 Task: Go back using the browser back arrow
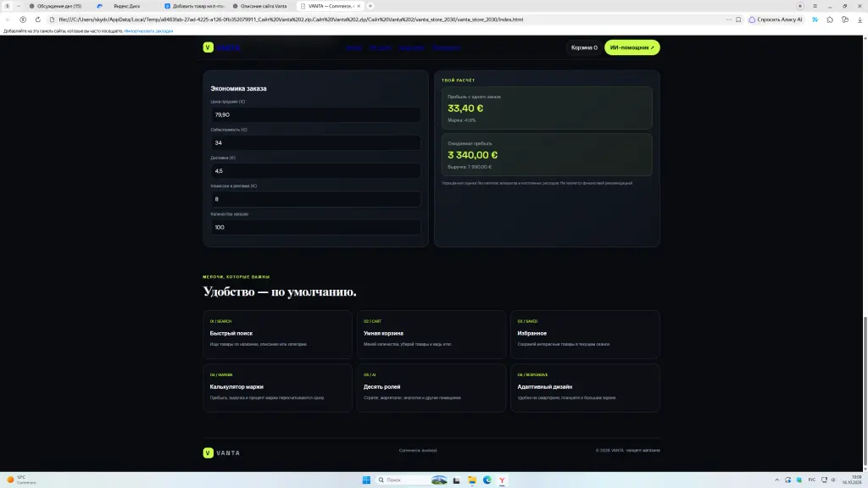(8, 19)
